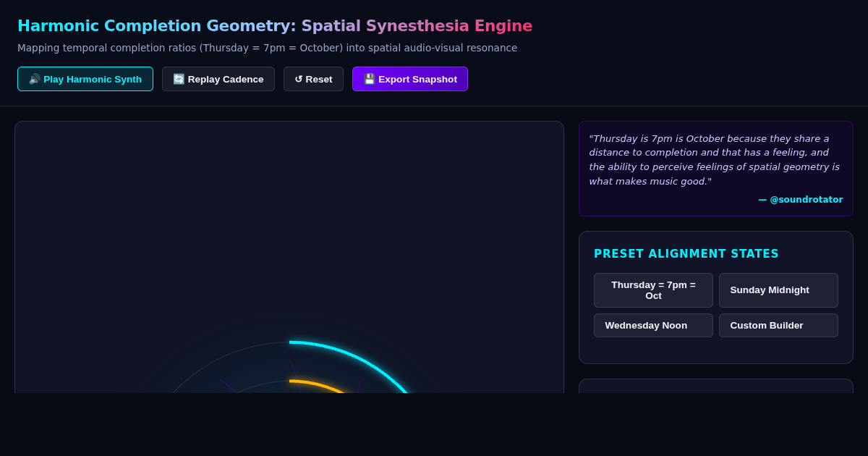Image resolution: width=868 pixels, height=456 pixels.
Task: Click the @soundrotator attribution text
Action: [x=801, y=200]
